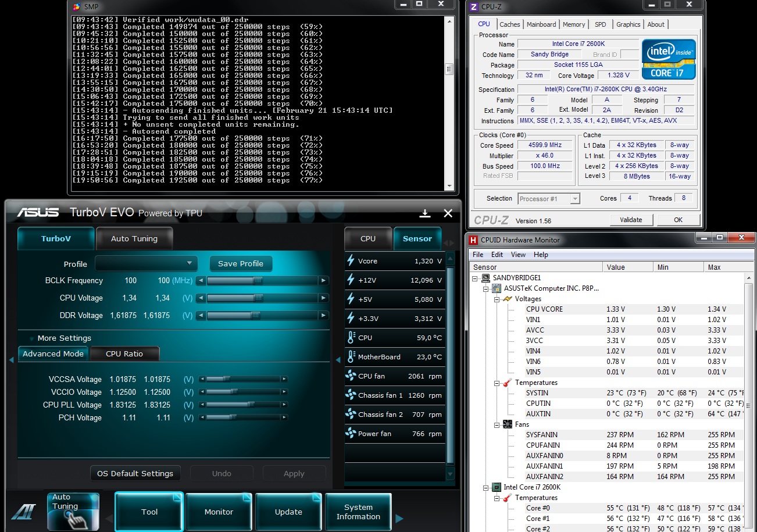This screenshot has width=757, height=532.
Task: Open the Monitor button in AI Suite
Action: [x=219, y=512]
